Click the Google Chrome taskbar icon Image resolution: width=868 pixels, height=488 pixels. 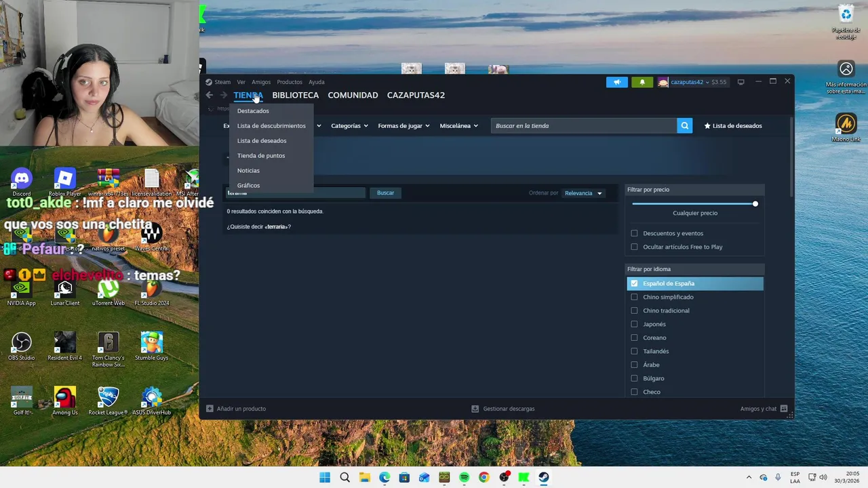(x=484, y=477)
